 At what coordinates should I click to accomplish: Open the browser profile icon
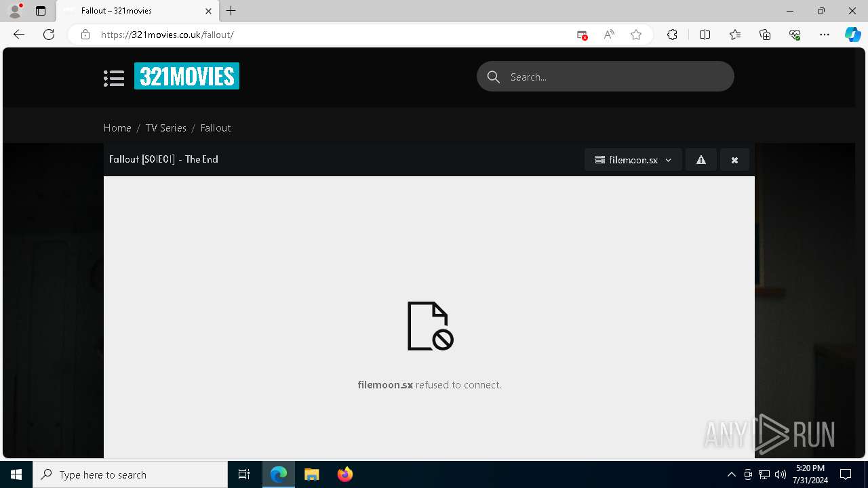(x=15, y=11)
